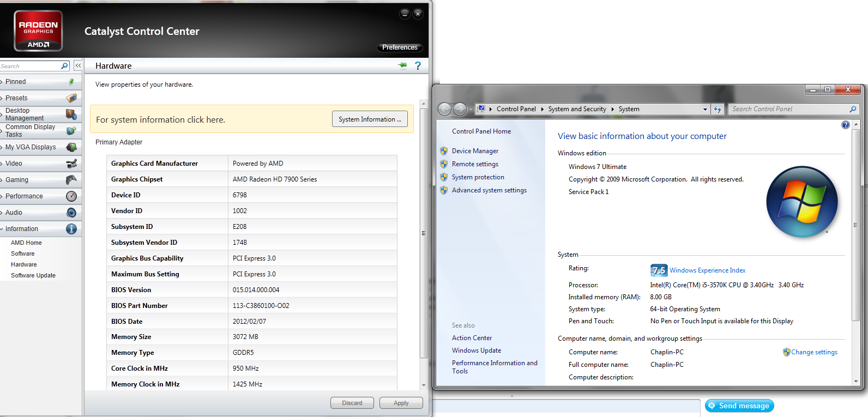Image resolution: width=868 pixels, height=417 pixels.
Task: Collapse the sidebar with the double-arrow button
Action: coord(78,65)
